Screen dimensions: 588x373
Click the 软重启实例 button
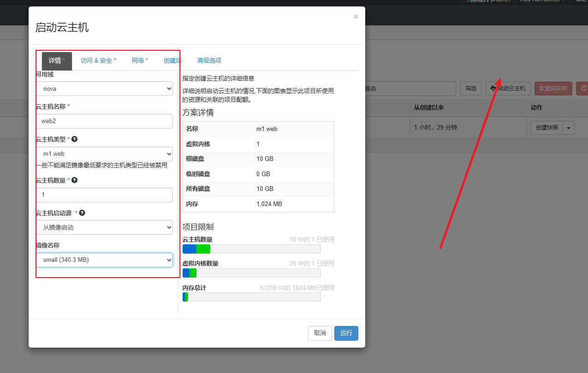tap(553, 89)
